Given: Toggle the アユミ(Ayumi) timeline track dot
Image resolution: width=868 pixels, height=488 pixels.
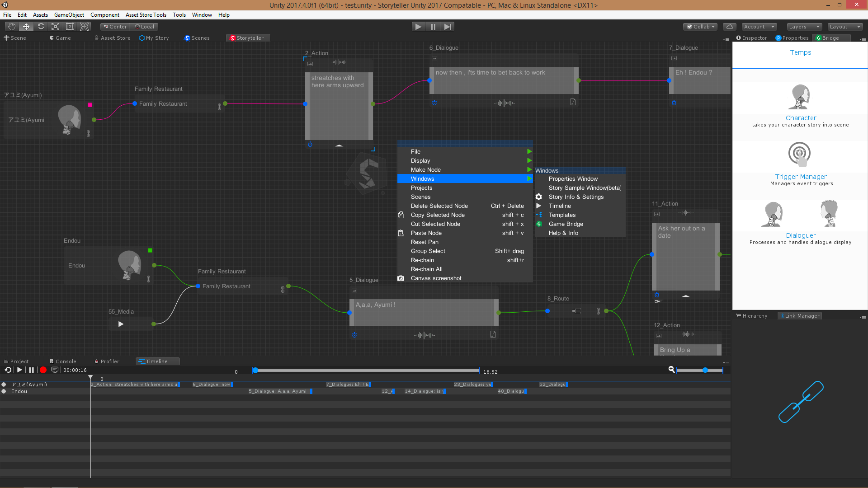Looking at the screenshot, I should (4, 385).
